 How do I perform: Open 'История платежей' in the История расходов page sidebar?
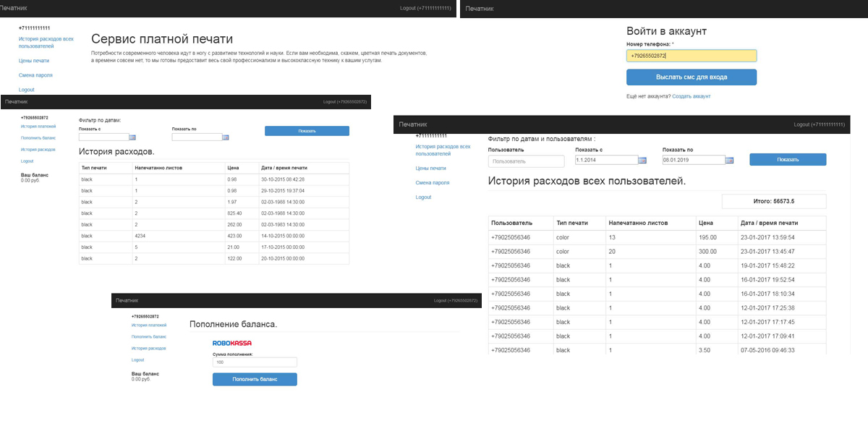[x=38, y=127]
